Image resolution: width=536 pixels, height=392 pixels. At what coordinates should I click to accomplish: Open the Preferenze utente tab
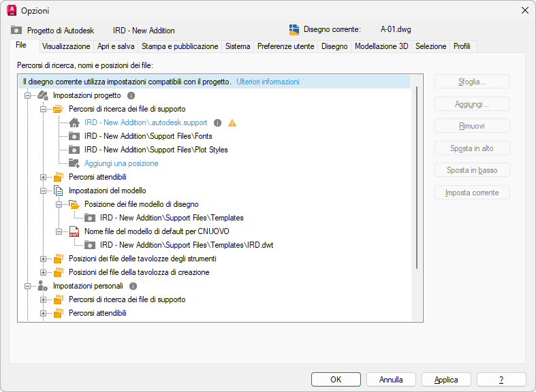point(286,46)
